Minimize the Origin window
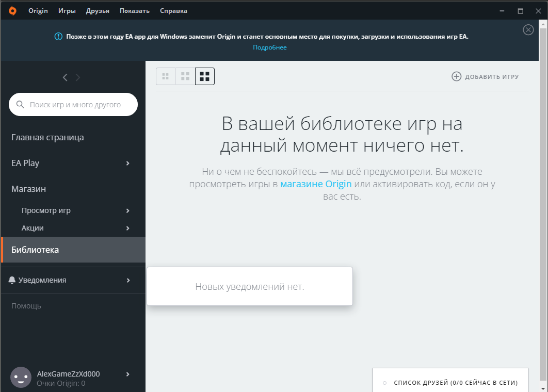 coord(502,11)
